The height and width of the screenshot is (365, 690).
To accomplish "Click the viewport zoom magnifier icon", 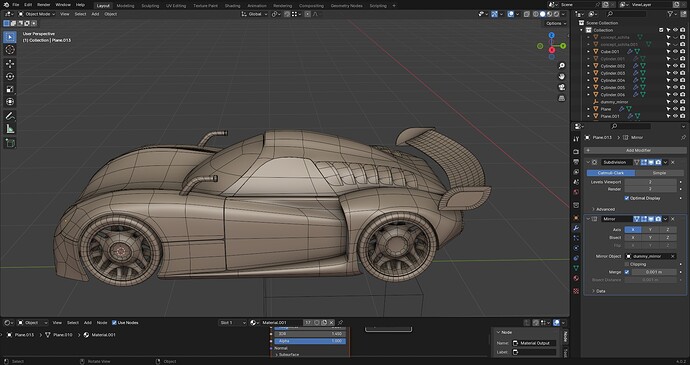I will click(562, 66).
